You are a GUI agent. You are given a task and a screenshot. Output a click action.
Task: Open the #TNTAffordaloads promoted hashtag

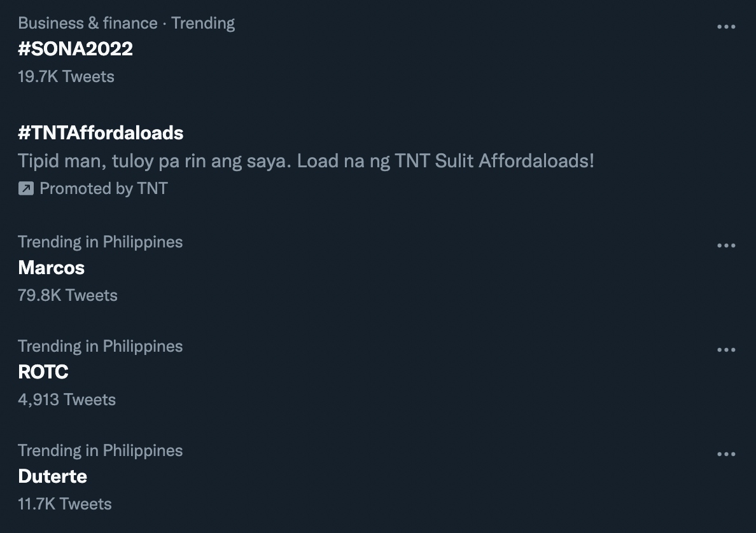[101, 133]
